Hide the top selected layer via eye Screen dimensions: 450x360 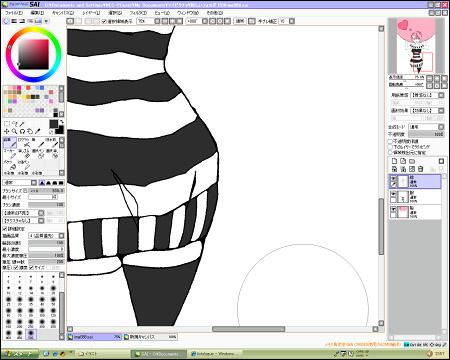coord(393,178)
